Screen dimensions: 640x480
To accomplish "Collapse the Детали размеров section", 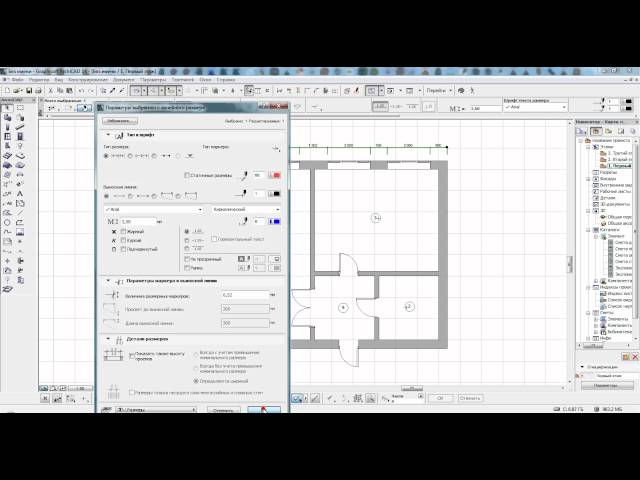I will click(x=108, y=339).
